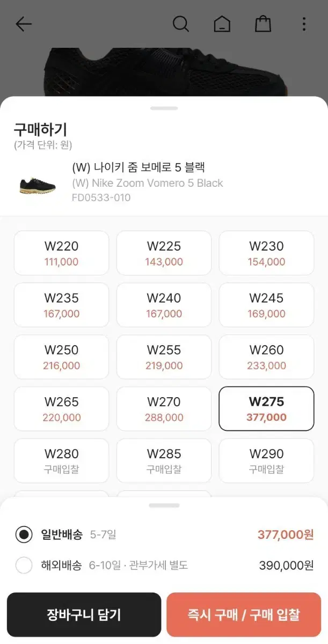Select size W260 priced 233,000

pos(266,357)
